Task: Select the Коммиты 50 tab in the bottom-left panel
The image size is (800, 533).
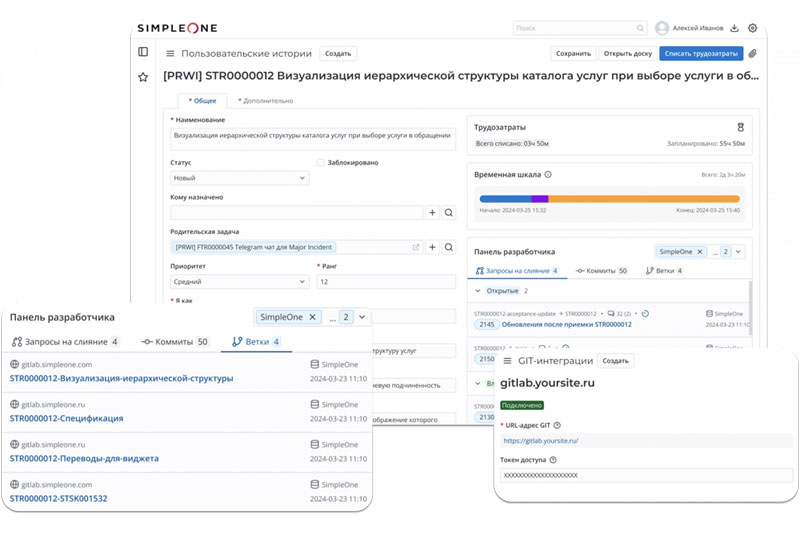Action: click(175, 342)
